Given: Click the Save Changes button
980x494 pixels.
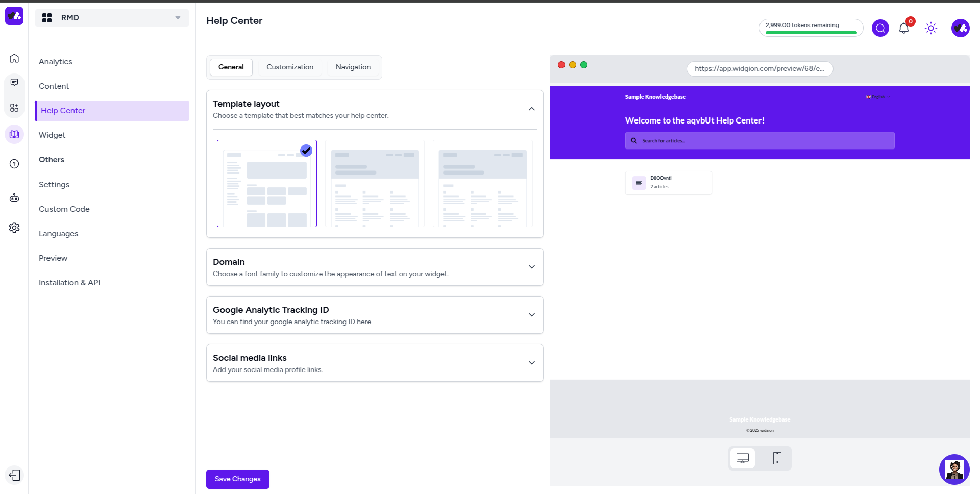Looking at the screenshot, I should 237,479.
